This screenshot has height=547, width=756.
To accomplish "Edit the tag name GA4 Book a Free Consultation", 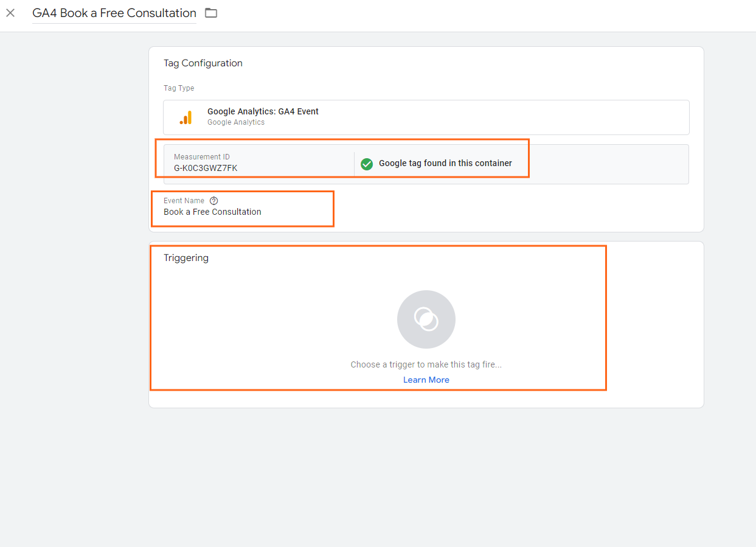I will click(x=114, y=13).
